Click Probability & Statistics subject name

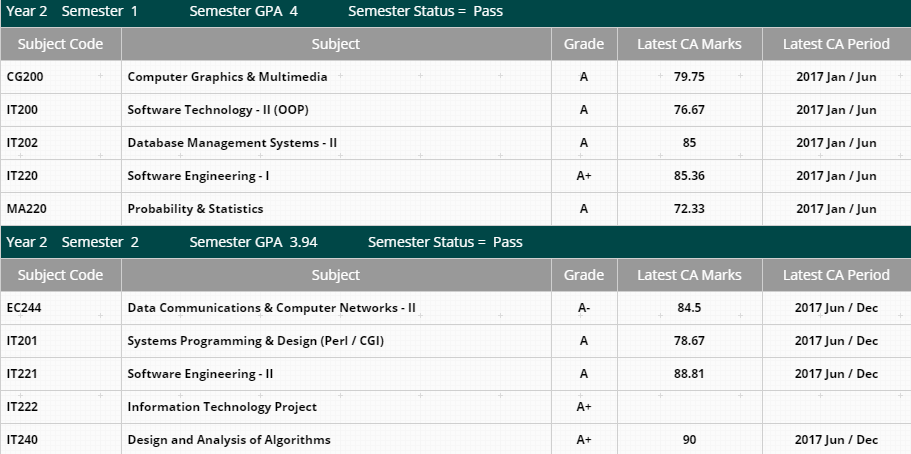(x=195, y=209)
